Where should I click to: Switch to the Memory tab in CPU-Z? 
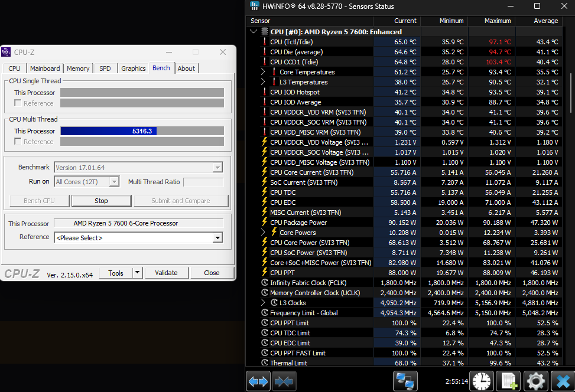click(x=77, y=68)
